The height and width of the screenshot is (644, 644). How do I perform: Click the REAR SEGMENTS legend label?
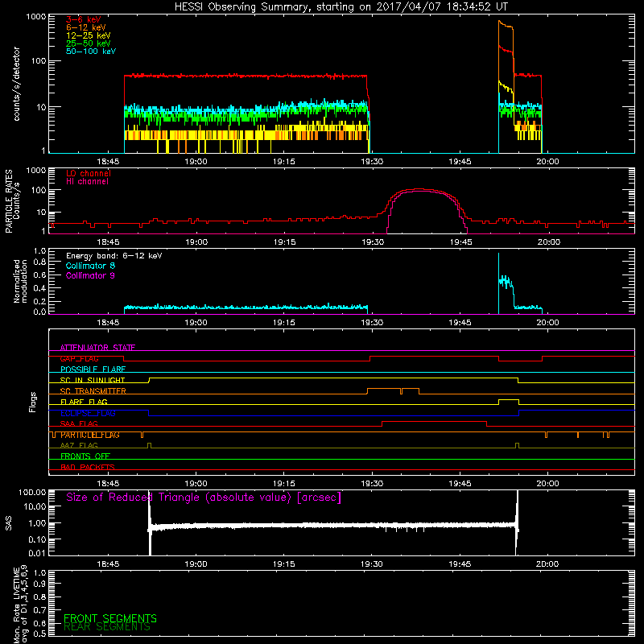coord(107,627)
